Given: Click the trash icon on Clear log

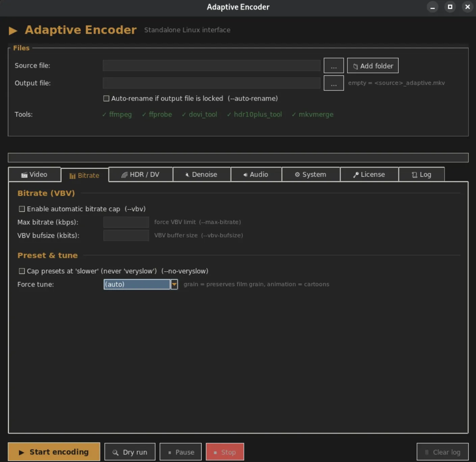Looking at the screenshot, I should (427, 452).
